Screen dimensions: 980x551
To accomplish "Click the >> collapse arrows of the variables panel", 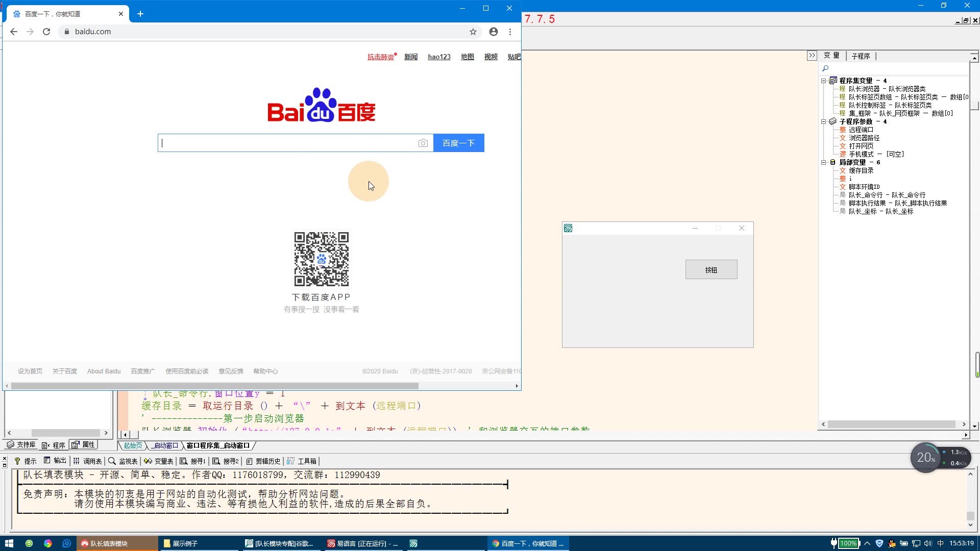I will pos(812,56).
